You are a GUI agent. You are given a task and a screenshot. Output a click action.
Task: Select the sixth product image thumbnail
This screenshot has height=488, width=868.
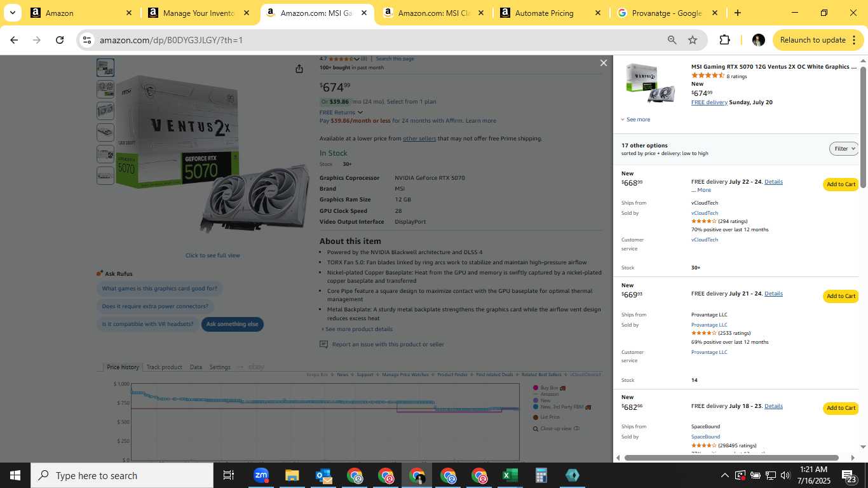[x=105, y=175]
